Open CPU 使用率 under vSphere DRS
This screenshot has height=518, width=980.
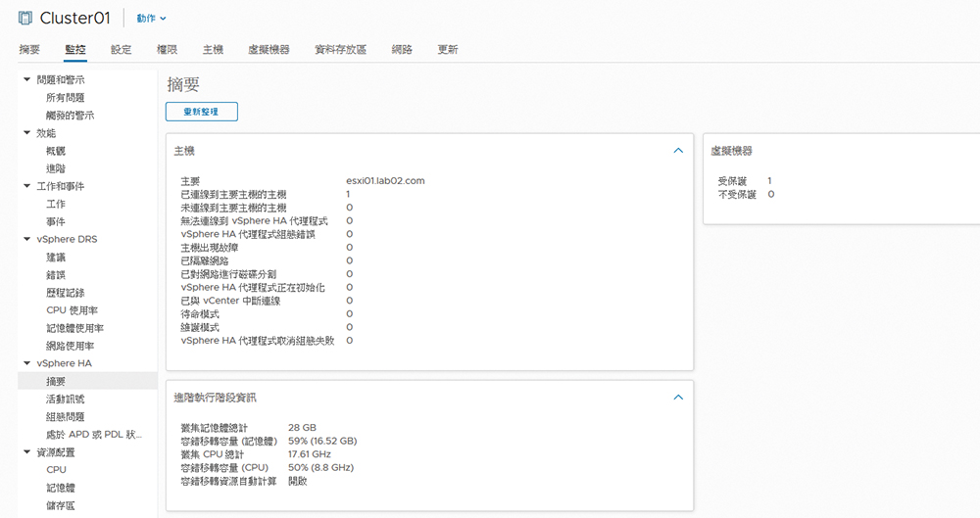tap(72, 310)
